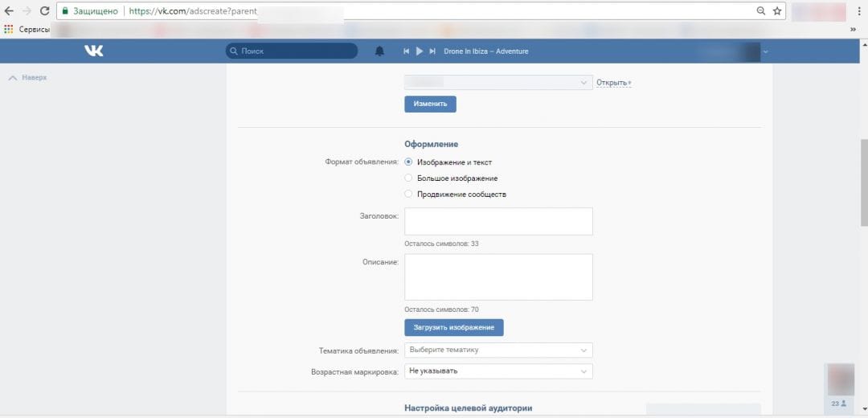Click the Настройка целевой аудитории heading
The image size is (868, 418).
pyautogui.click(x=469, y=408)
